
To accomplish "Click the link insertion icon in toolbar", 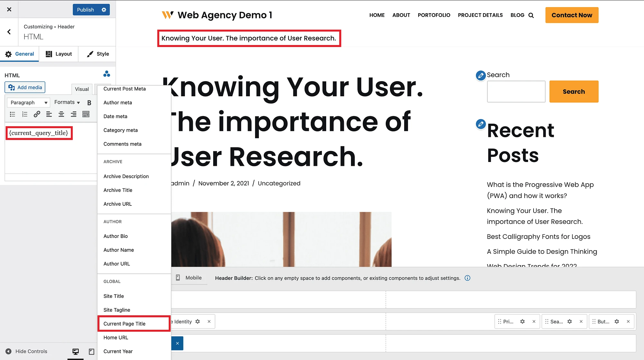I will coord(37,115).
